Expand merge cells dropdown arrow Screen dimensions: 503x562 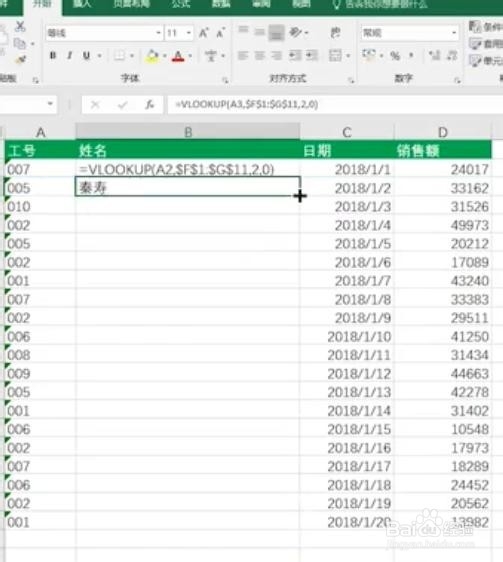pyautogui.click(x=348, y=56)
